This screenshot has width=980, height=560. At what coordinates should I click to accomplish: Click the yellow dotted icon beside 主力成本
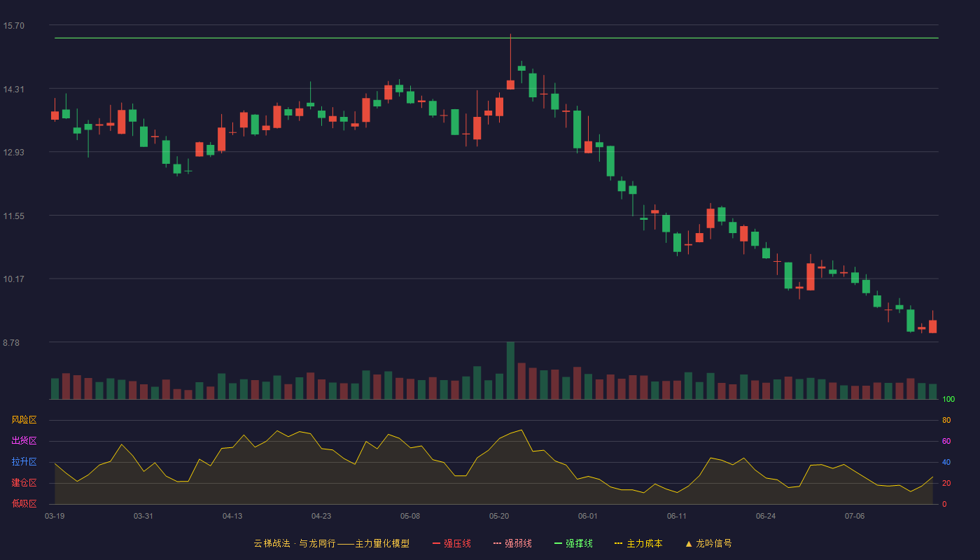[x=618, y=544]
